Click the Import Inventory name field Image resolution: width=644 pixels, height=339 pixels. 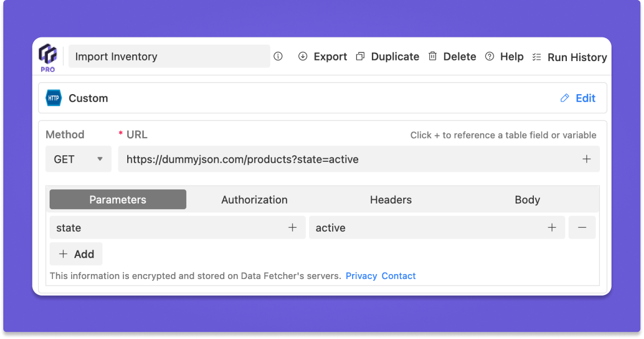pos(170,56)
